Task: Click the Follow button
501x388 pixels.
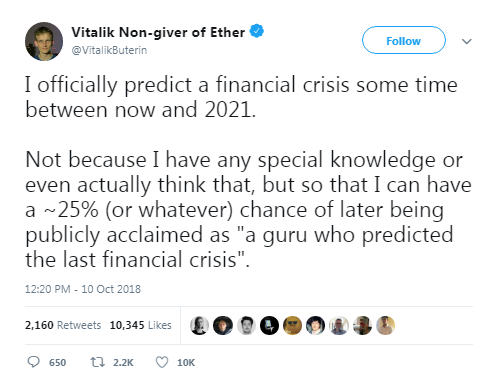Action: pos(404,40)
